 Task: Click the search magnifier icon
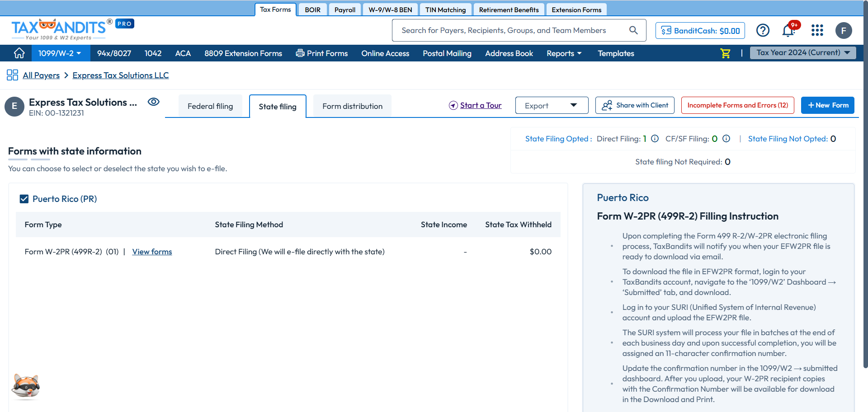click(633, 30)
